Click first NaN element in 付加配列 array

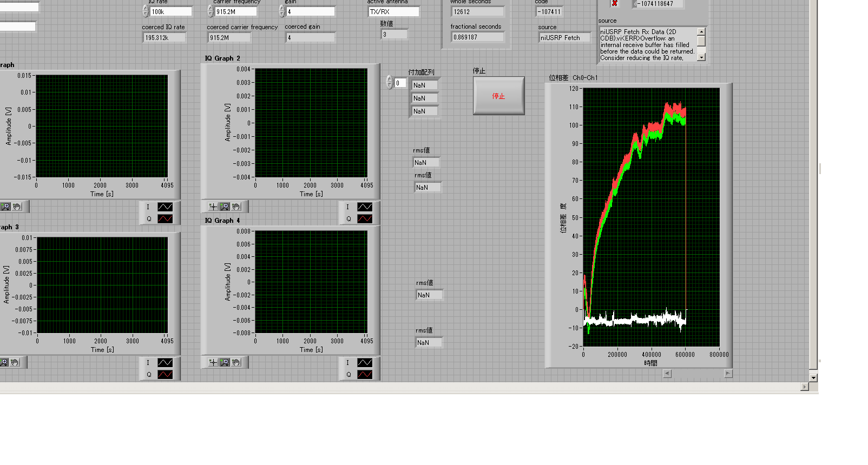425,85
